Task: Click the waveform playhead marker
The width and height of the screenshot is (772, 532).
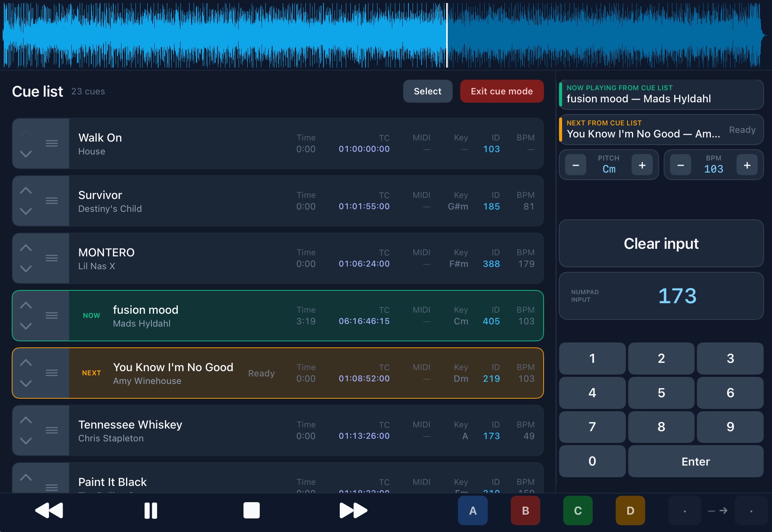Action: coord(447,35)
